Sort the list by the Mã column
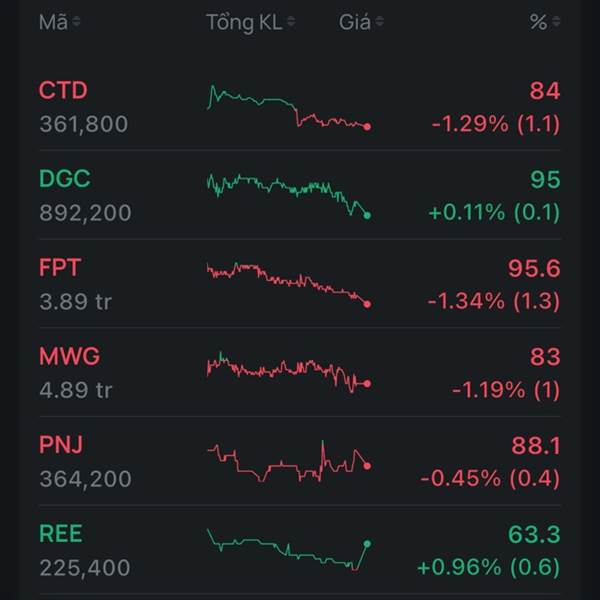 (59, 22)
